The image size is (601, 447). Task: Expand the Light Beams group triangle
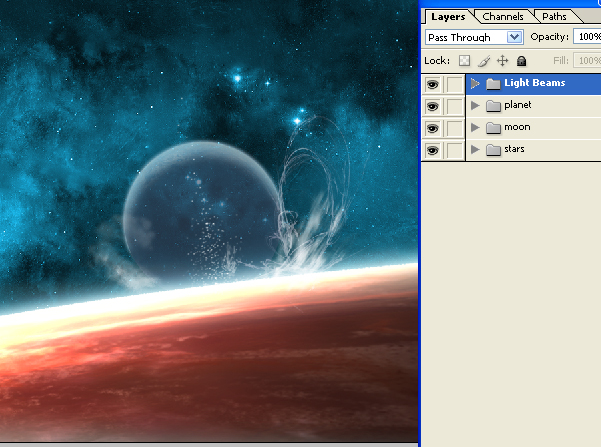(x=475, y=84)
